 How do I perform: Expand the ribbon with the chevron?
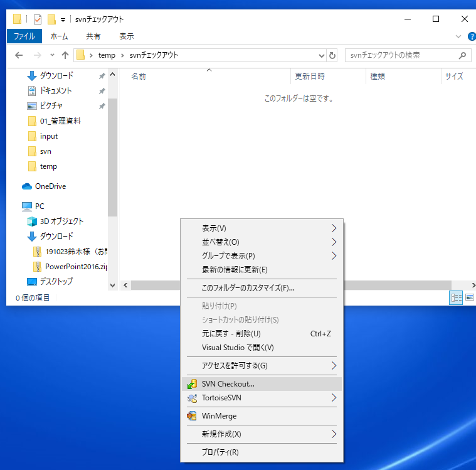coord(458,36)
